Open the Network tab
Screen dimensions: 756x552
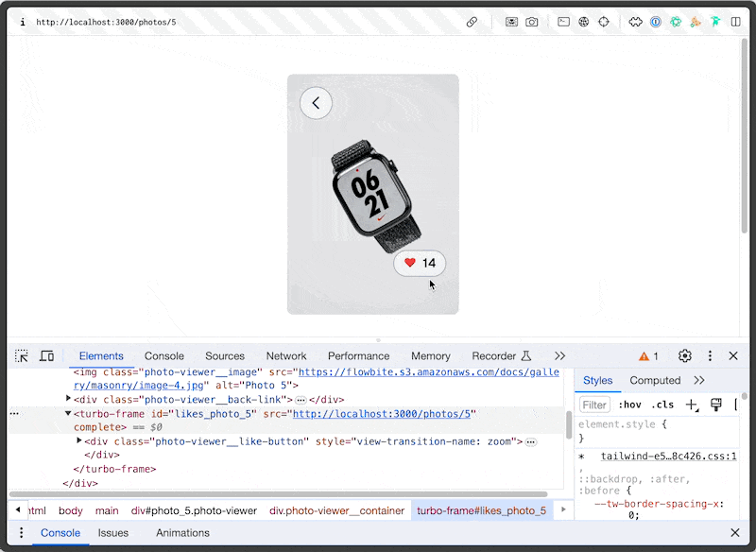click(x=286, y=355)
